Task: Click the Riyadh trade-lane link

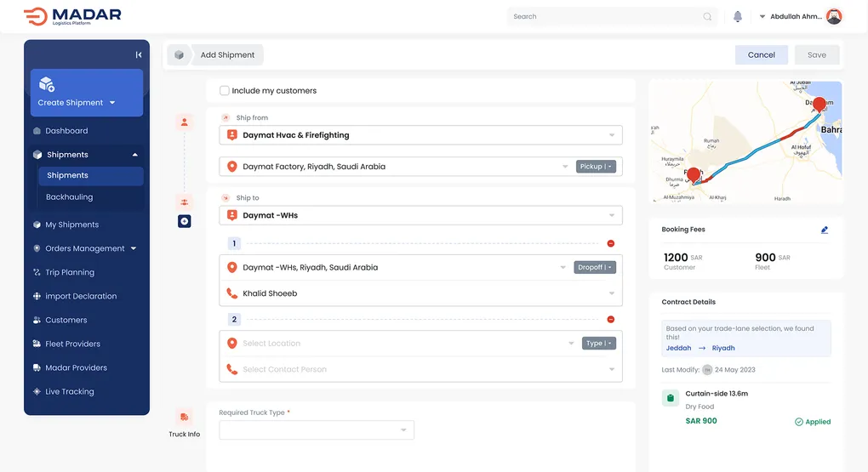Action: pyautogui.click(x=723, y=348)
